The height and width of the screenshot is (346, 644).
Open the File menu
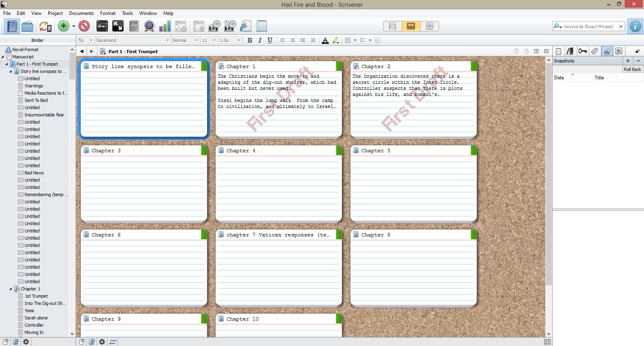coord(7,13)
